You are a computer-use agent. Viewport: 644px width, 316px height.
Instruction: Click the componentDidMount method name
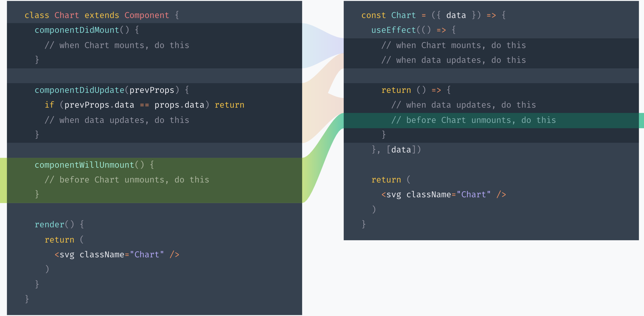click(x=77, y=30)
